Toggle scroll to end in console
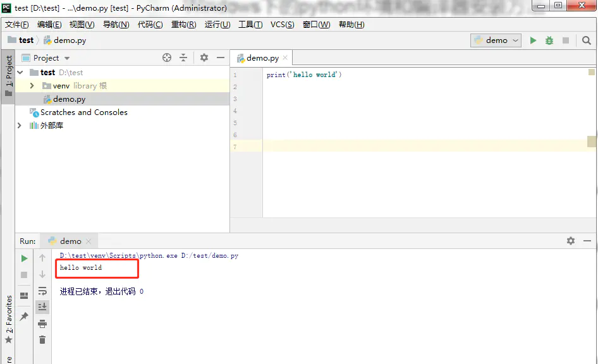Image resolution: width=598 pixels, height=364 pixels. (x=42, y=306)
